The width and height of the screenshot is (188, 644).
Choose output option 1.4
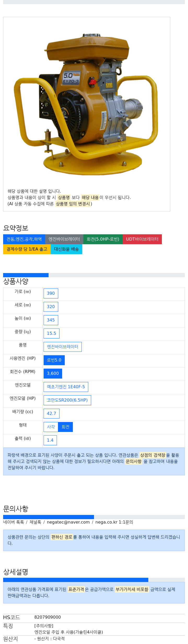[50, 440]
